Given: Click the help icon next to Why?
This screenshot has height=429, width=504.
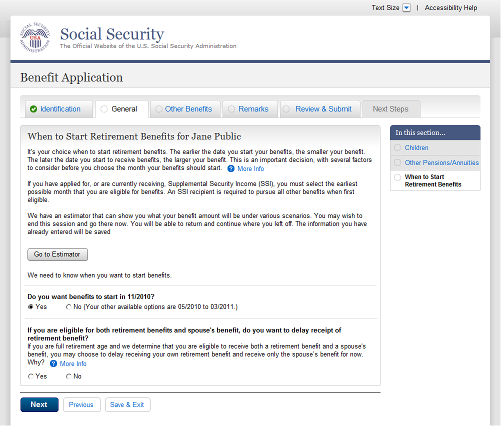Looking at the screenshot, I should 53,363.
